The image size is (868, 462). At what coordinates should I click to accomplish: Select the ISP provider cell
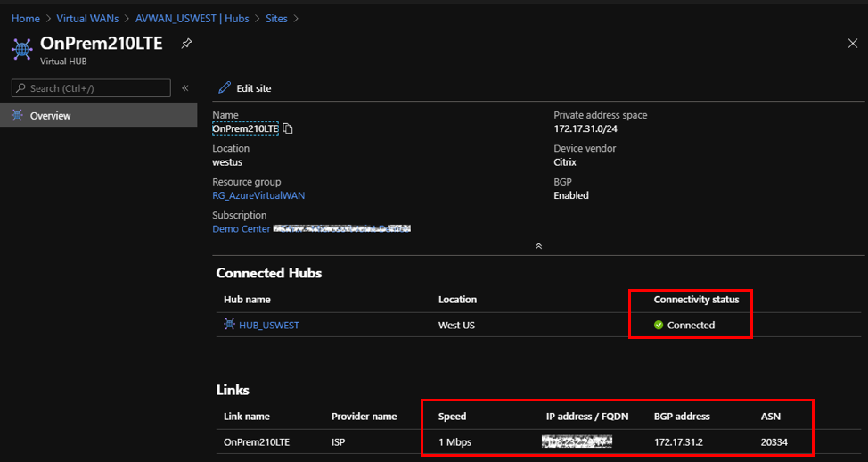pyautogui.click(x=338, y=442)
